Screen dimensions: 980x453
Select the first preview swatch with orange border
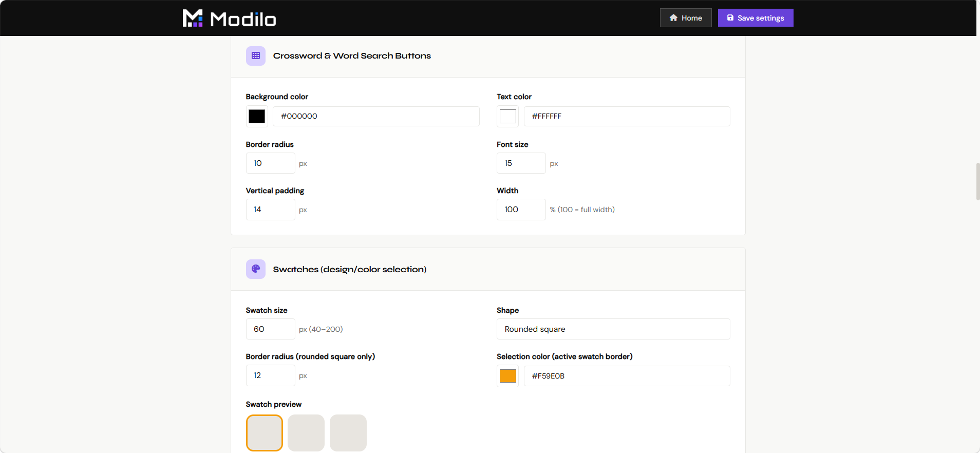click(265, 433)
